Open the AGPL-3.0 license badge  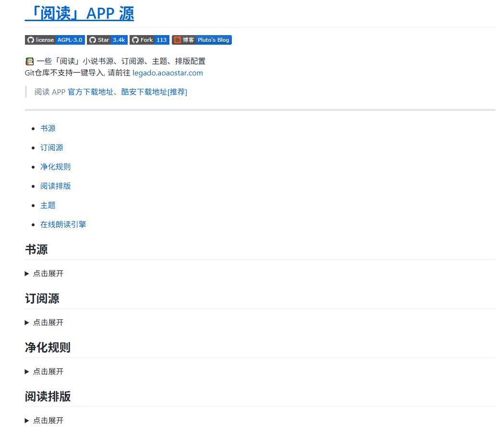click(69, 40)
